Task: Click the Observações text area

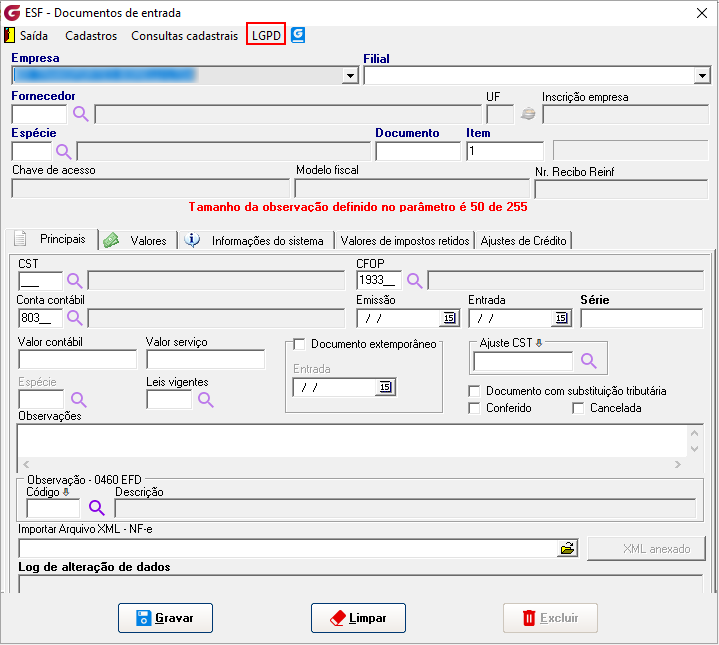Action: pyautogui.click(x=352, y=441)
